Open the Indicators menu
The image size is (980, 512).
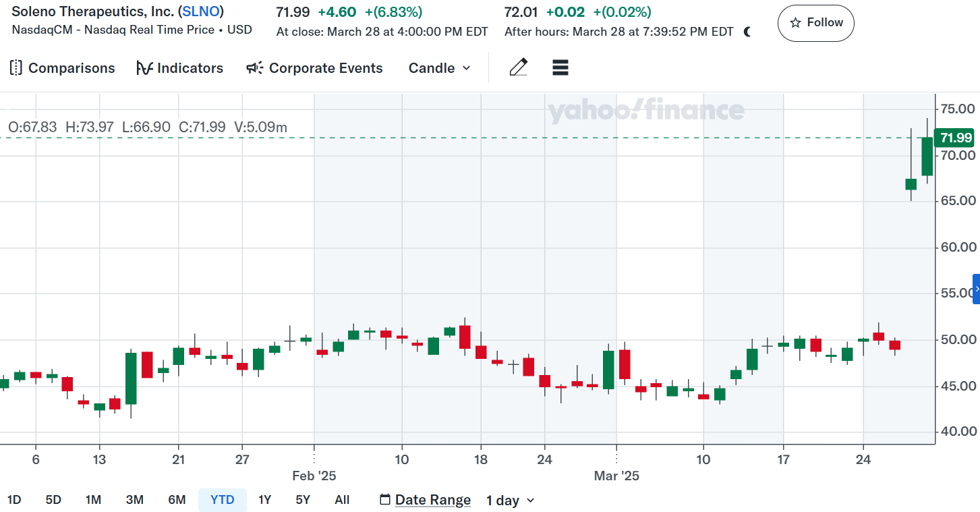pos(179,68)
